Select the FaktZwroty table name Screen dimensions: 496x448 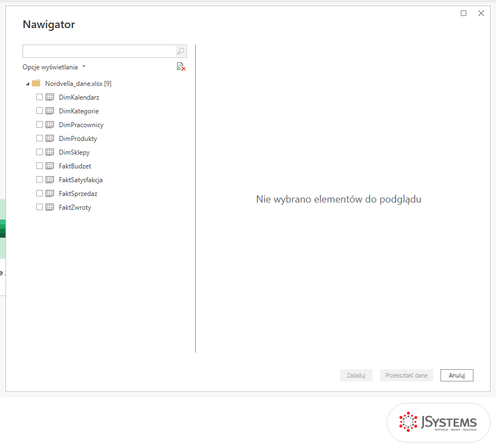(x=75, y=207)
